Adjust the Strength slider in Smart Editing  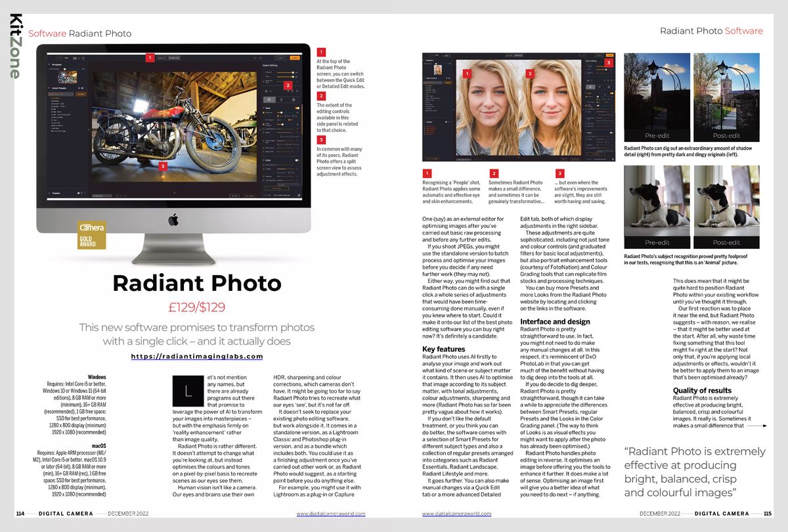288,72
